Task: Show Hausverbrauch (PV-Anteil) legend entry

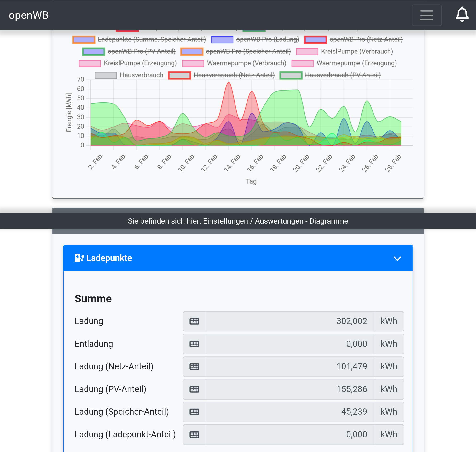Action: coord(343,75)
